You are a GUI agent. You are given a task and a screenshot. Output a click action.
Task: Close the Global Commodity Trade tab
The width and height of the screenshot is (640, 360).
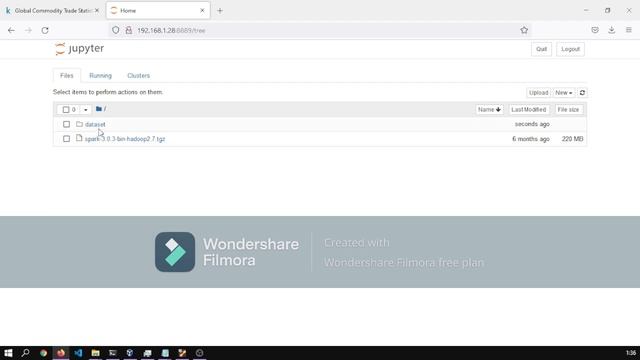click(x=97, y=11)
